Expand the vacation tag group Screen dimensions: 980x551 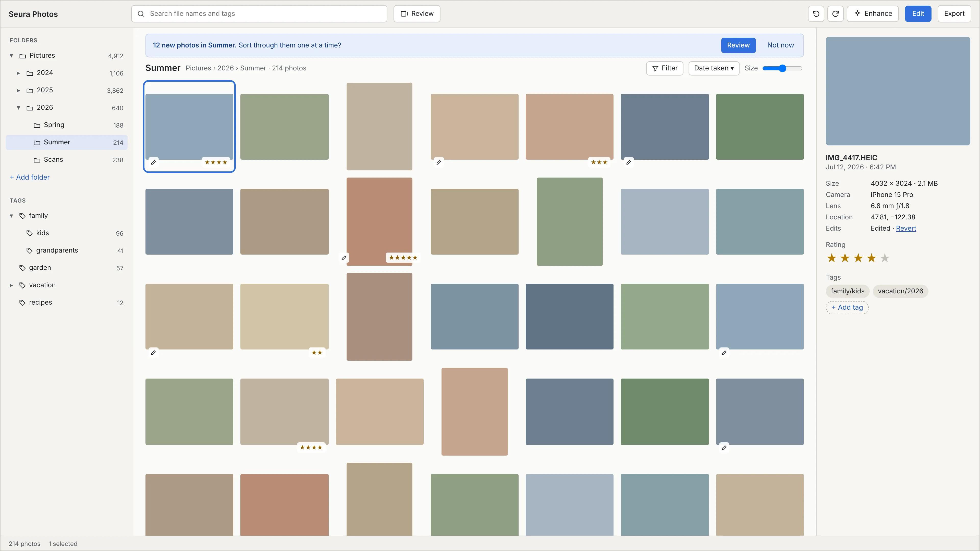(11, 285)
